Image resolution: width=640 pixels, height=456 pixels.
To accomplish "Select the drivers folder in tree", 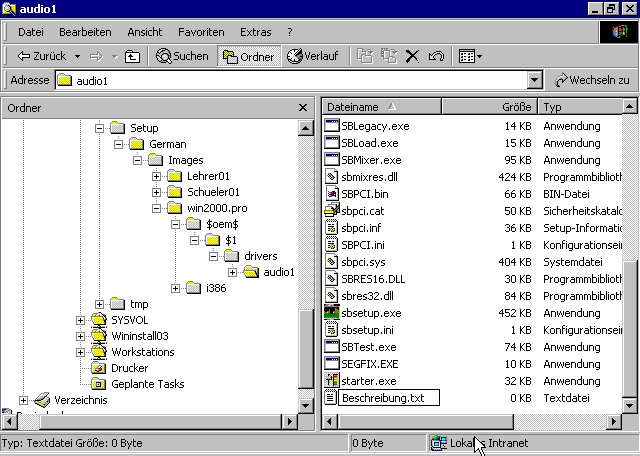I will (251, 256).
